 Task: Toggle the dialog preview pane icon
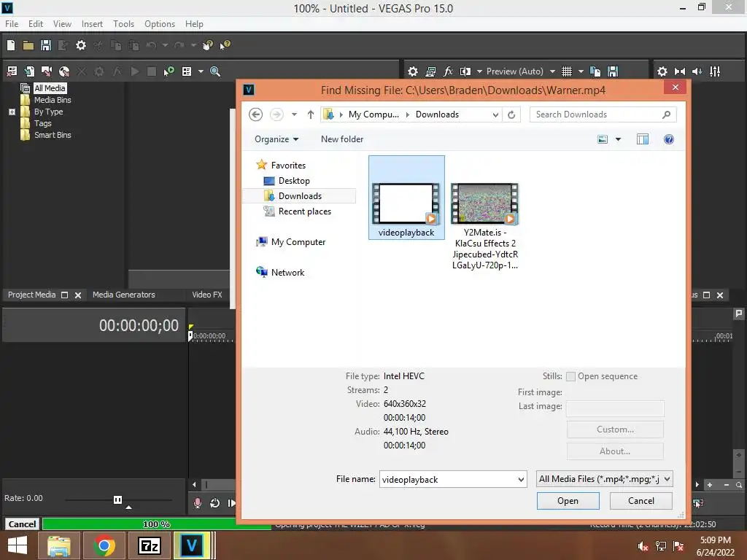pos(643,139)
